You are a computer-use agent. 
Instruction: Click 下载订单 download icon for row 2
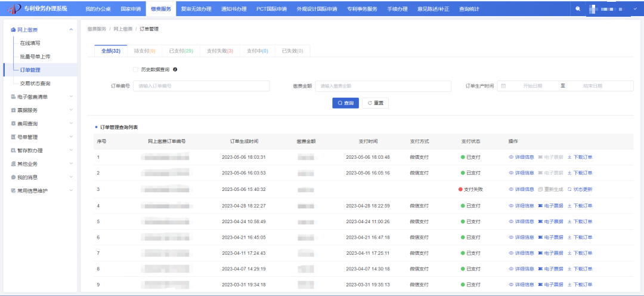point(569,173)
